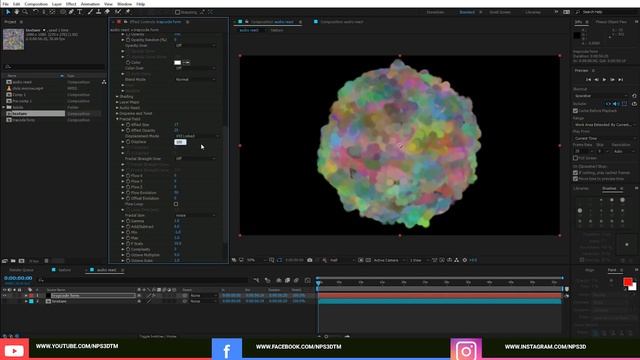Select the Rotation tool

click(x=36, y=12)
